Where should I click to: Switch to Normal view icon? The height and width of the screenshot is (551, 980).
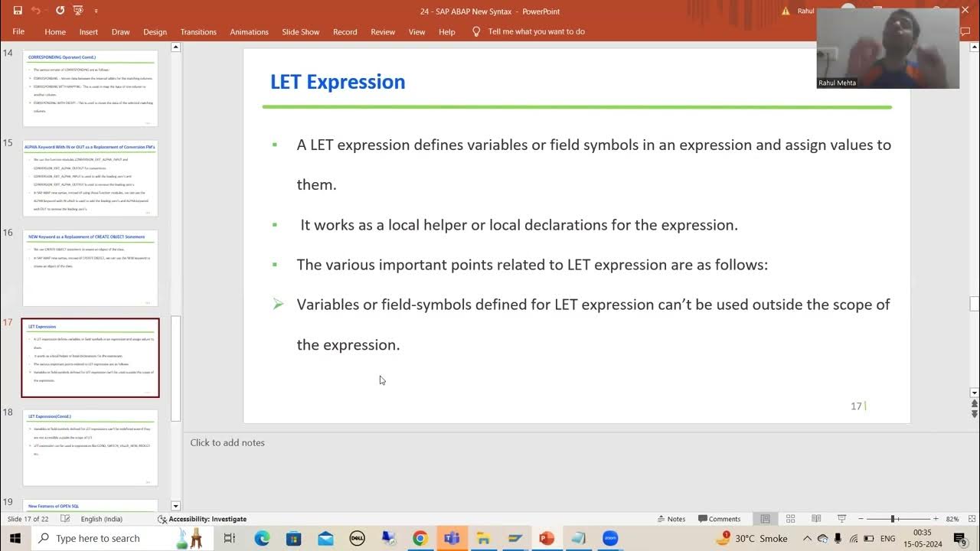[765, 519]
